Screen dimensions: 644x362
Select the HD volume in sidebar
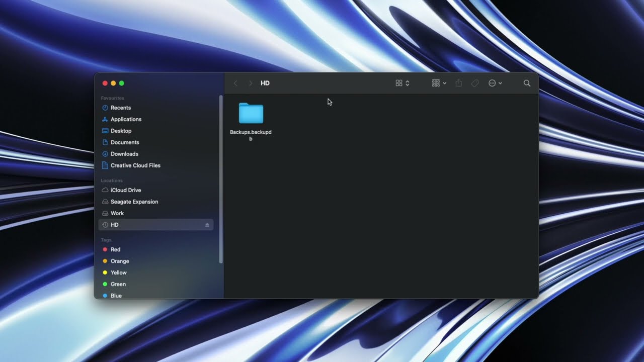click(x=156, y=225)
